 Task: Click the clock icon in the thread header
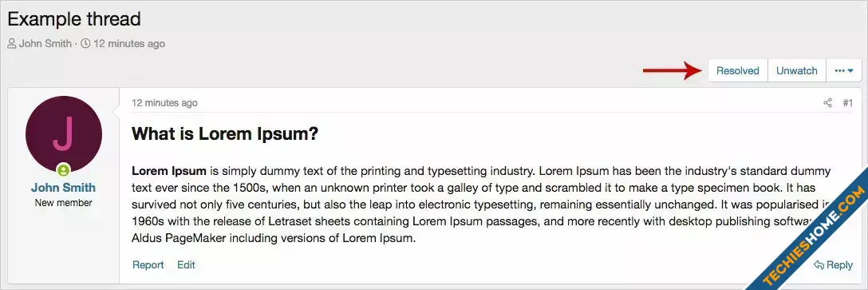[85, 43]
